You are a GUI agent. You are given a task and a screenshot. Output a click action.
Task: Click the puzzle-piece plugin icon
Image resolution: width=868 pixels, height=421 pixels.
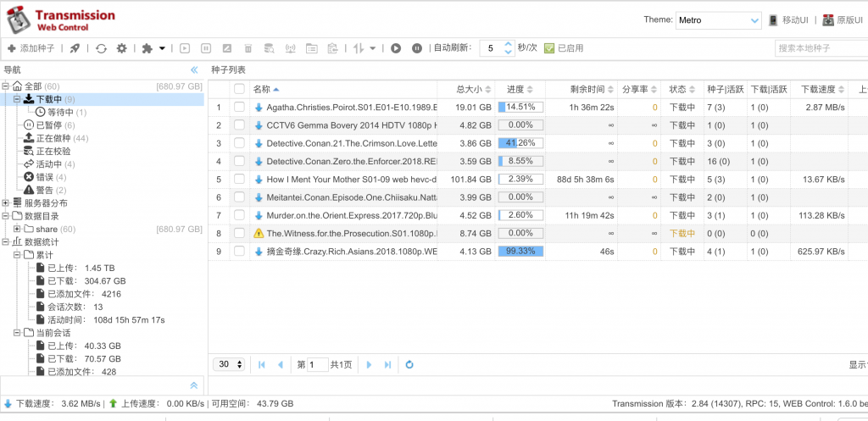[147, 48]
